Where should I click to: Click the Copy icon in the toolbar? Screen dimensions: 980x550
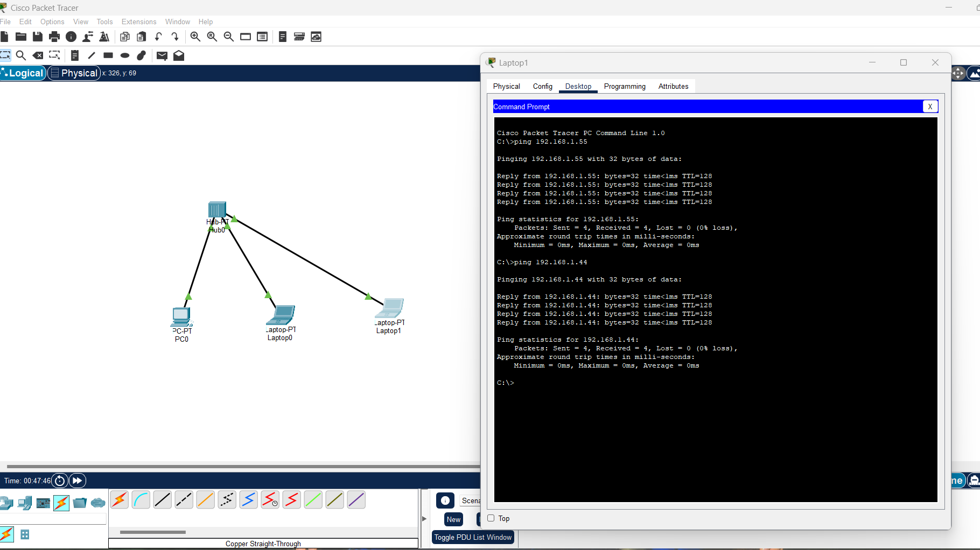point(125,37)
